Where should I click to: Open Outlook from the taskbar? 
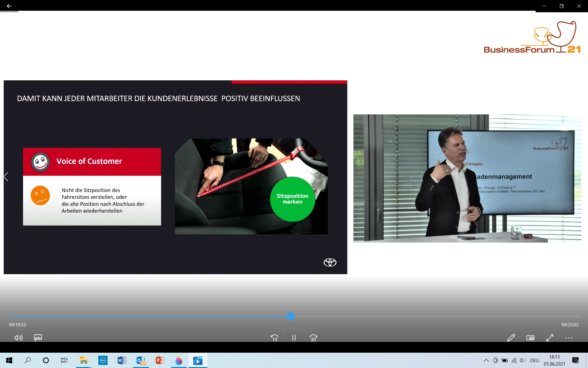(141, 360)
